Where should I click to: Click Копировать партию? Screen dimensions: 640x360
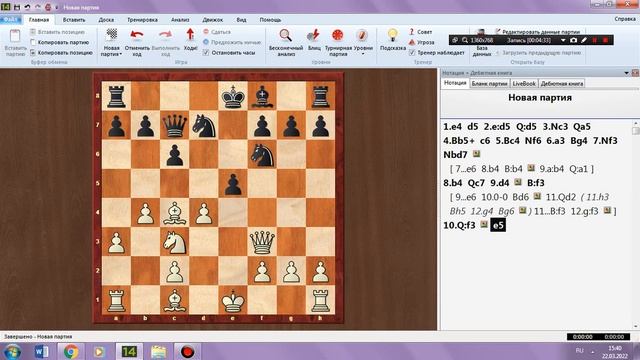(x=63, y=42)
